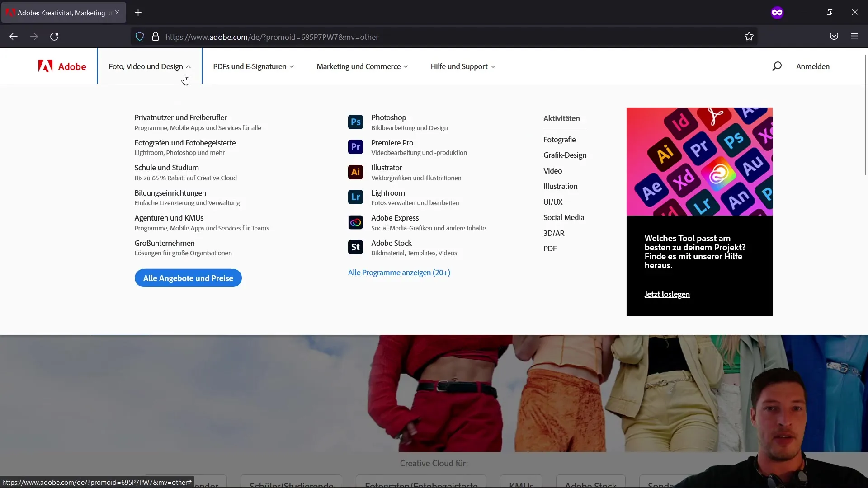Click the Photoshop Ps icon
This screenshot has height=488, width=868.
355,122
